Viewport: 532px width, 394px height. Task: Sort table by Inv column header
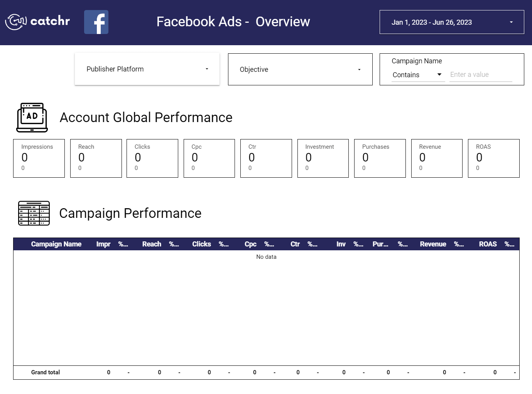341,244
